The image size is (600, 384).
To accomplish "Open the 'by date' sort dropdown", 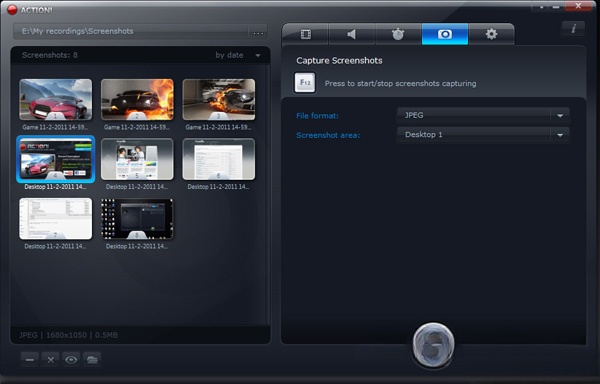I will (238, 55).
